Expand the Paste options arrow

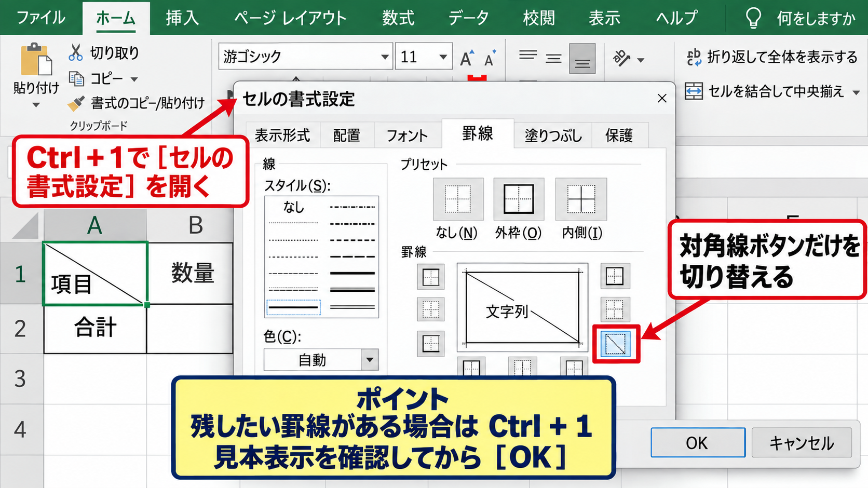point(36,105)
